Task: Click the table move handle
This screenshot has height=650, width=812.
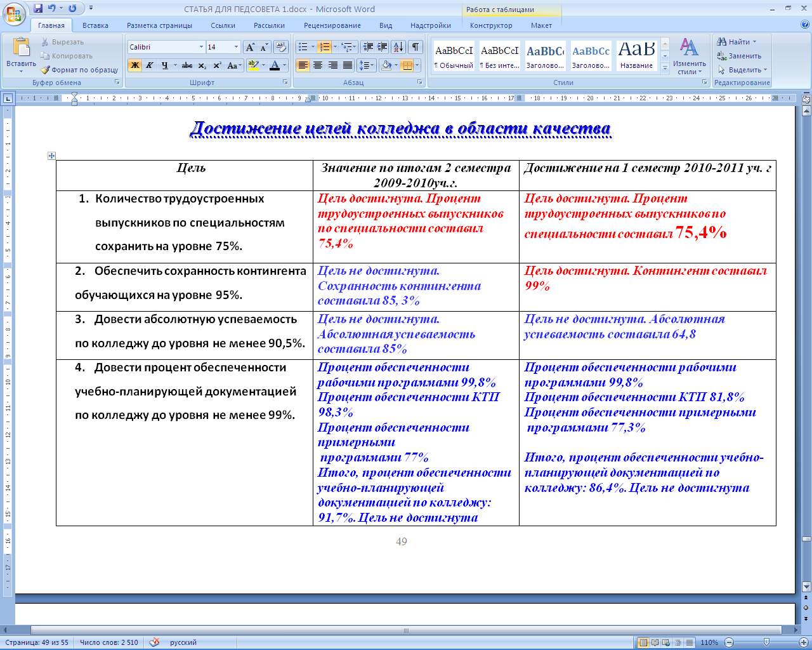Action: 51,156
